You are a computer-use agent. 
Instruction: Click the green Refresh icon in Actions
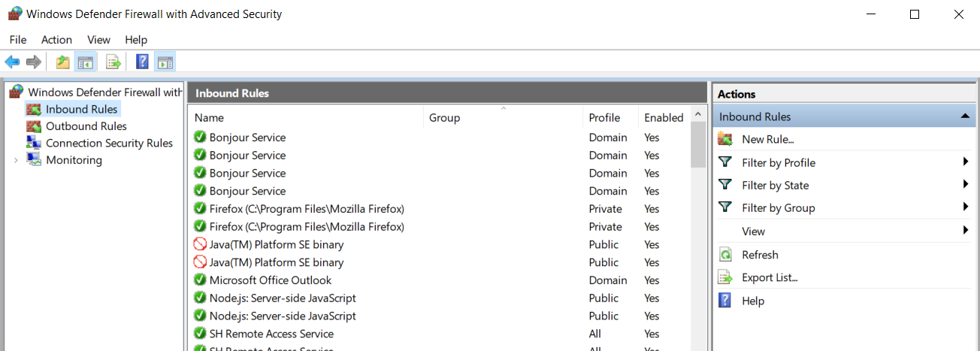725,255
